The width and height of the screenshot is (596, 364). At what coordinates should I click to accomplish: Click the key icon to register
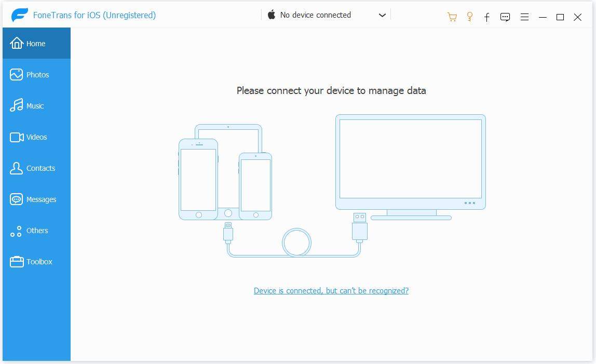coord(469,17)
